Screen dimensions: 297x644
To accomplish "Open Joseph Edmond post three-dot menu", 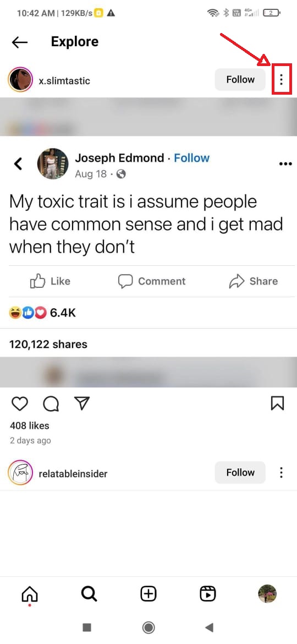I will pos(285,164).
